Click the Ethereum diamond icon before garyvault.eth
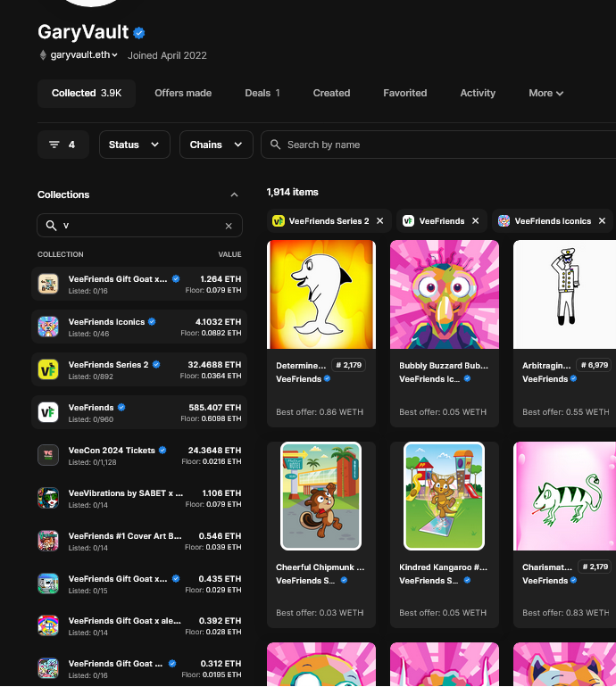Screen dimensions: 616x687 click(x=43, y=55)
